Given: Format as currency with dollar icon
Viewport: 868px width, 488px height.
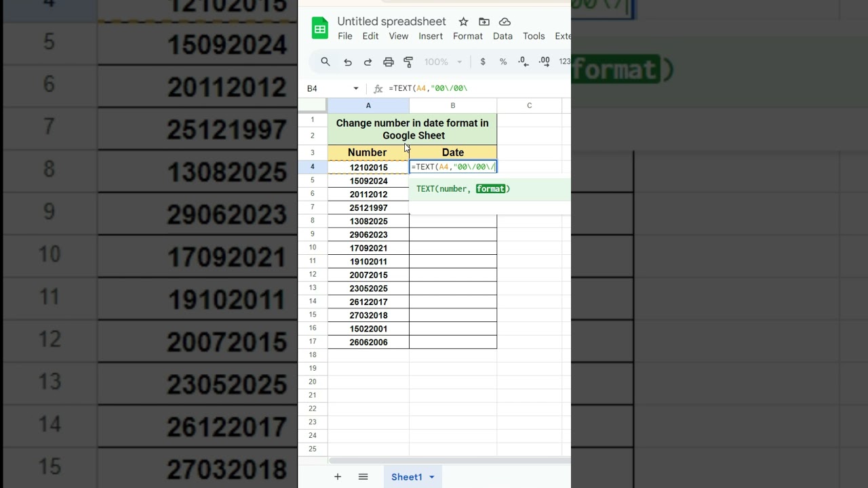Looking at the screenshot, I should pyautogui.click(x=483, y=62).
